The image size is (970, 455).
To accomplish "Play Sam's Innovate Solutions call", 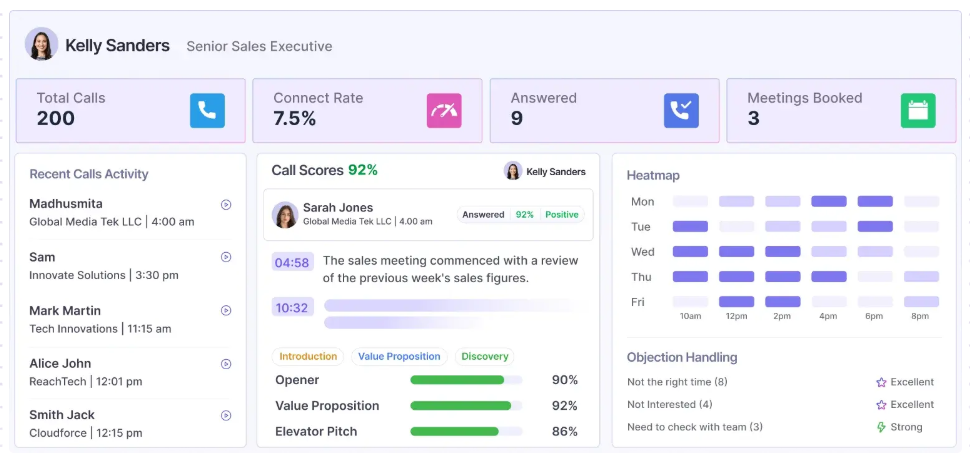I will [x=226, y=257].
